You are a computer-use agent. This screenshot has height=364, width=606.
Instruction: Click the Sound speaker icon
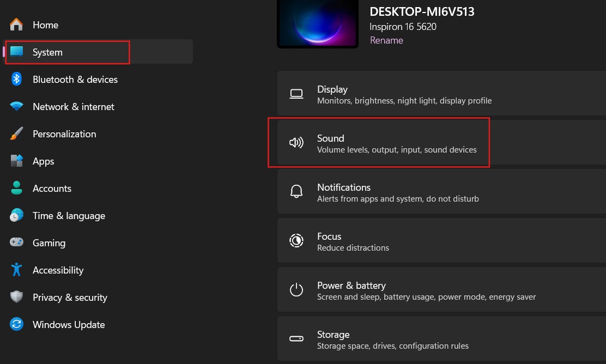(x=296, y=143)
